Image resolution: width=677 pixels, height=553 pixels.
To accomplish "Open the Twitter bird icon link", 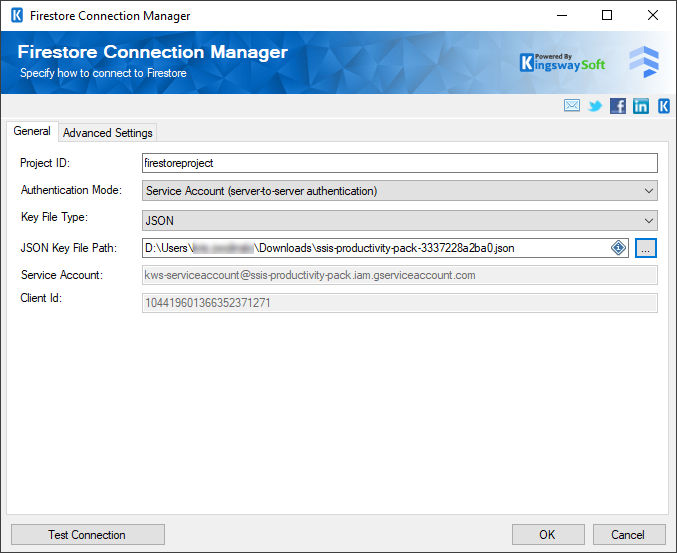I will pyautogui.click(x=595, y=106).
